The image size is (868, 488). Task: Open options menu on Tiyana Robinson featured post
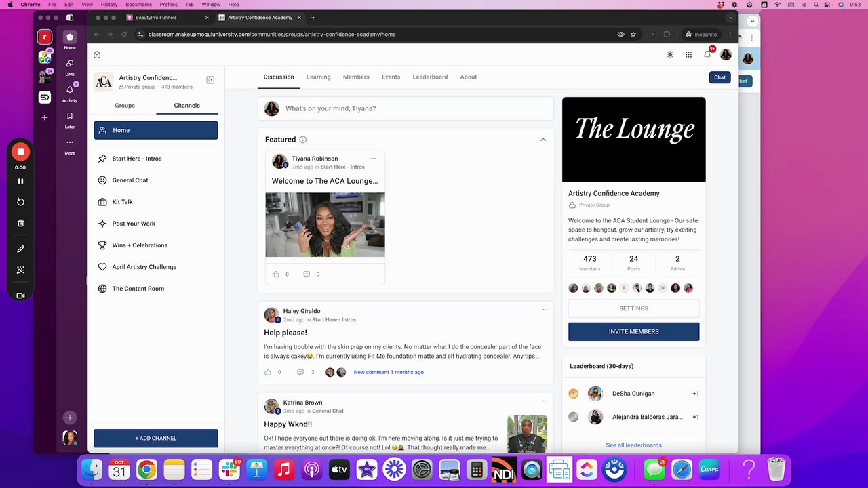point(373,159)
